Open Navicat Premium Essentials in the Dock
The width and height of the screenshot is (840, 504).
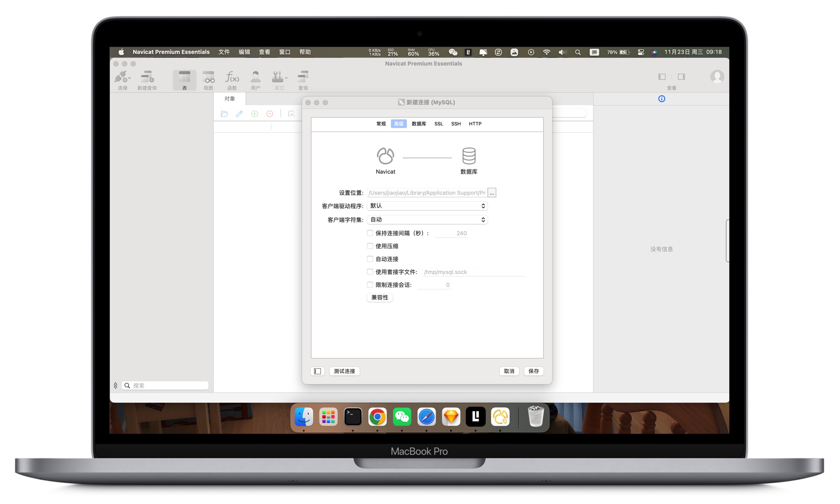[500, 417]
